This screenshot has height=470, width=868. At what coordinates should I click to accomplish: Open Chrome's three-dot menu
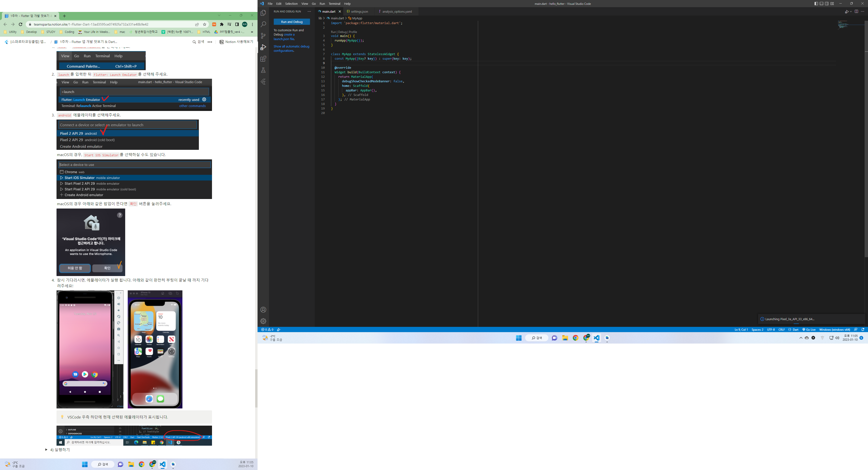(x=252, y=24)
